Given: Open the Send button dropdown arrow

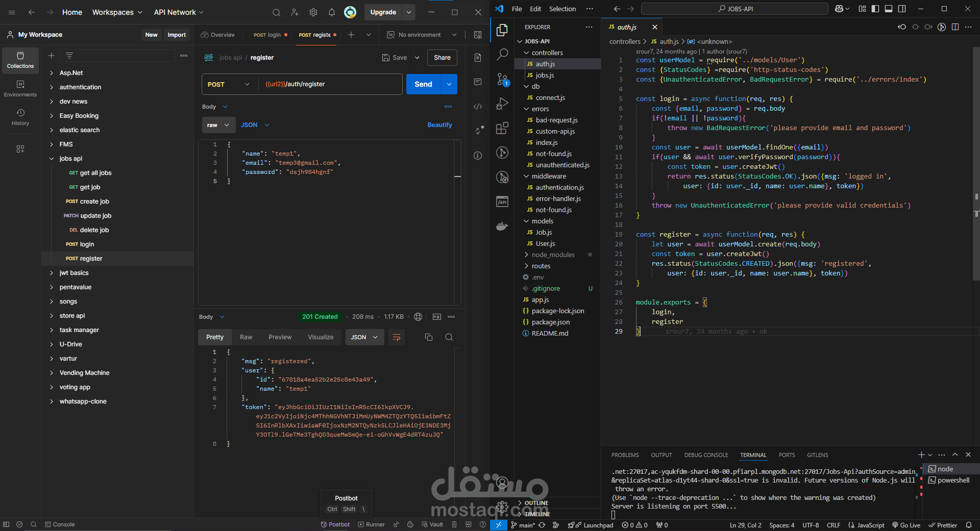Looking at the screenshot, I should coord(449,84).
